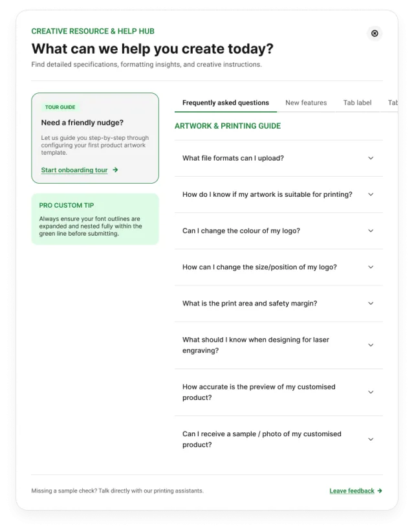Image resolution: width=414 pixels, height=532 pixels.
Task: Click arrow icon next to Leave feedback
Action: (x=380, y=491)
